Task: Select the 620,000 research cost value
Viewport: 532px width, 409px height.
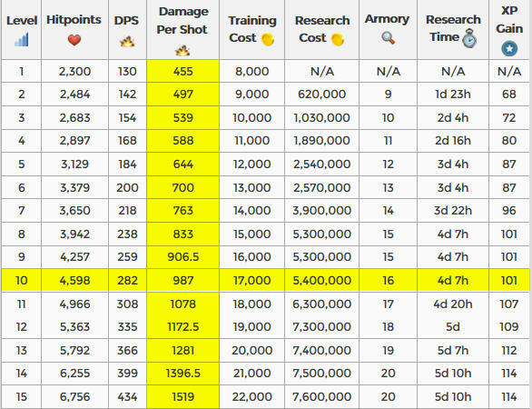Action: coord(321,95)
